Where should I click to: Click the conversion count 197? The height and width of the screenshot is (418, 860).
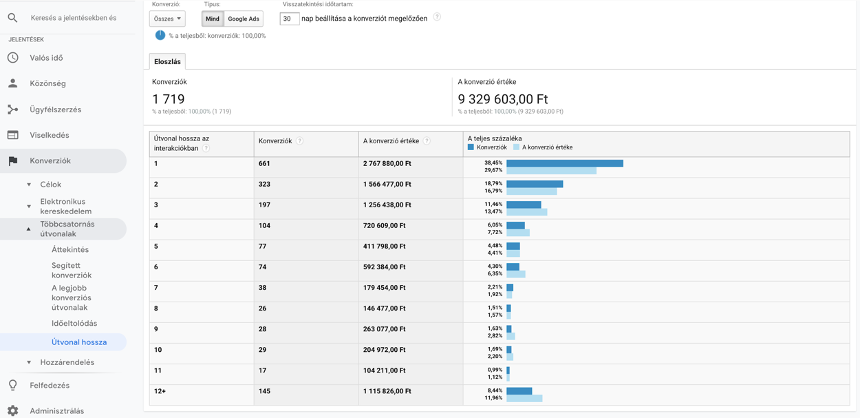(x=265, y=205)
